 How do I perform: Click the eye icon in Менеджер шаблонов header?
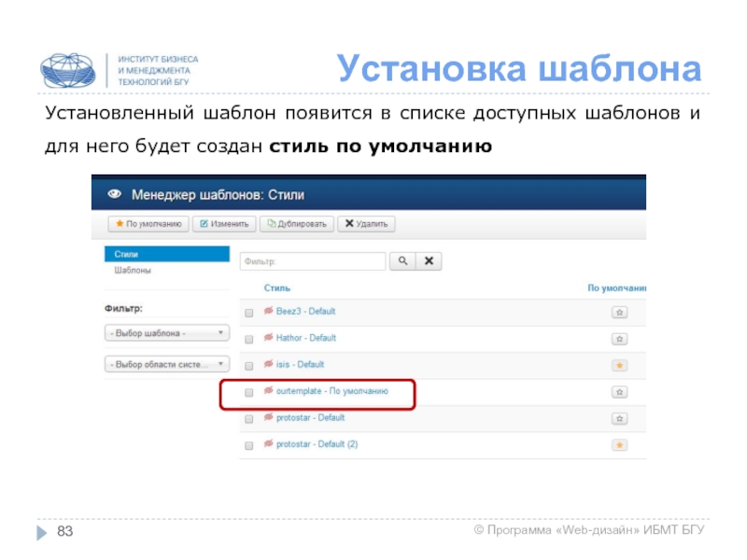click(114, 194)
